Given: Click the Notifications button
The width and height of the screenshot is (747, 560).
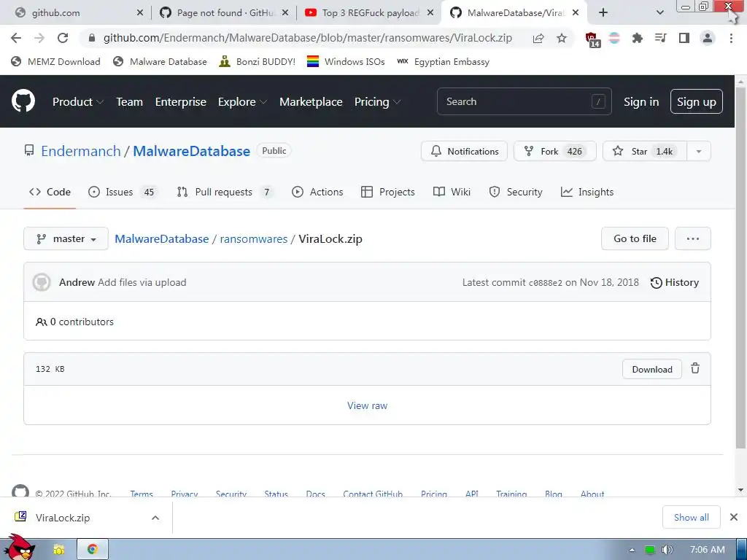Looking at the screenshot, I should point(464,152).
